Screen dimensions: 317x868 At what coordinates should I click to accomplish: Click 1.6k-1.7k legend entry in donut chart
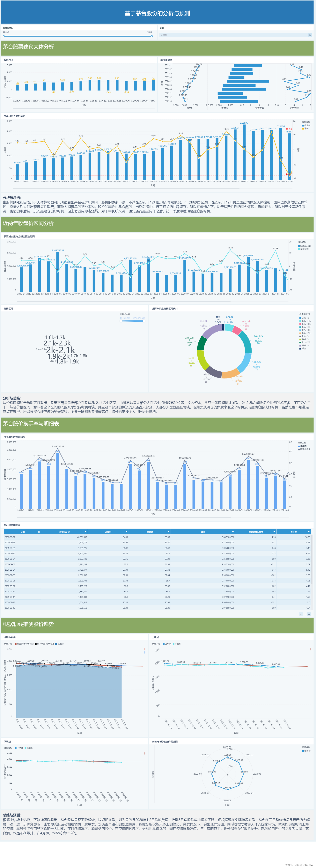click(x=305, y=327)
